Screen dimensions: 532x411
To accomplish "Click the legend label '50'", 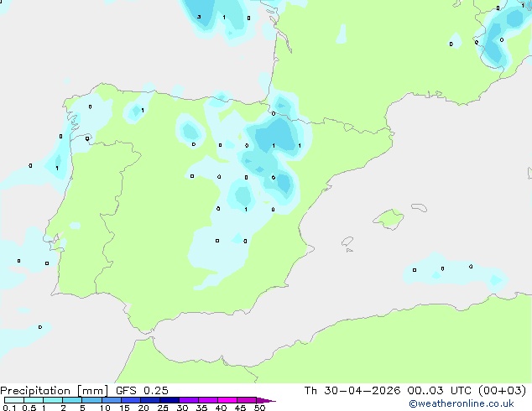I will [x=259, y=408].
